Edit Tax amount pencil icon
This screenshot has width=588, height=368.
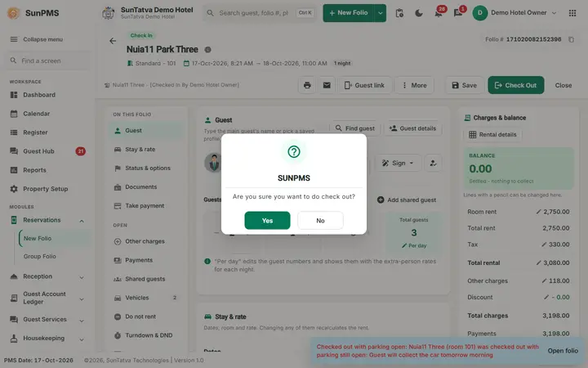pos(544,245)
